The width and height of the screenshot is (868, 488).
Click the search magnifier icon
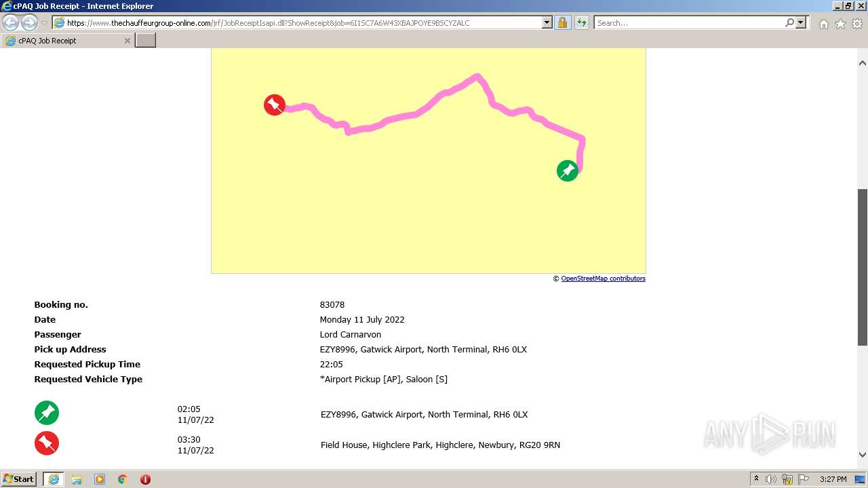[x=789, y=22]
